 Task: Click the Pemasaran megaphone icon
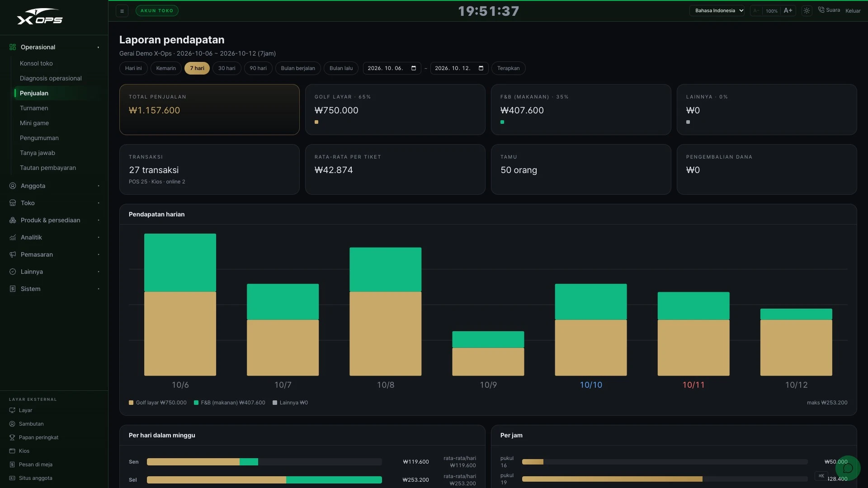pyautogui.click(x=13, y=254)
